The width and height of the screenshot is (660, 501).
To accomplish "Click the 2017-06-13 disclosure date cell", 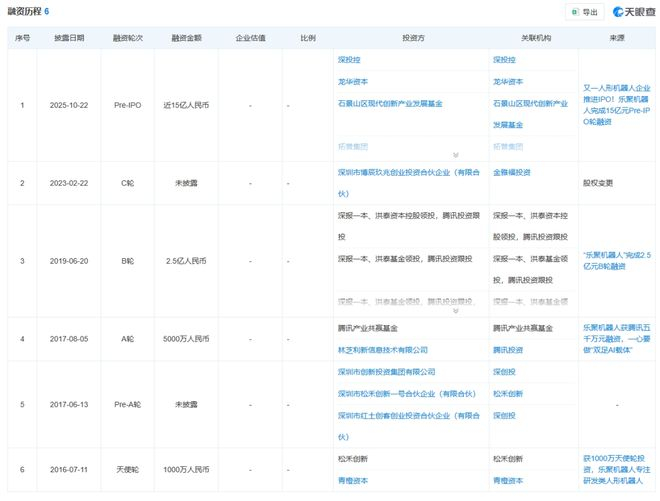I will click(x=69, y=405).
